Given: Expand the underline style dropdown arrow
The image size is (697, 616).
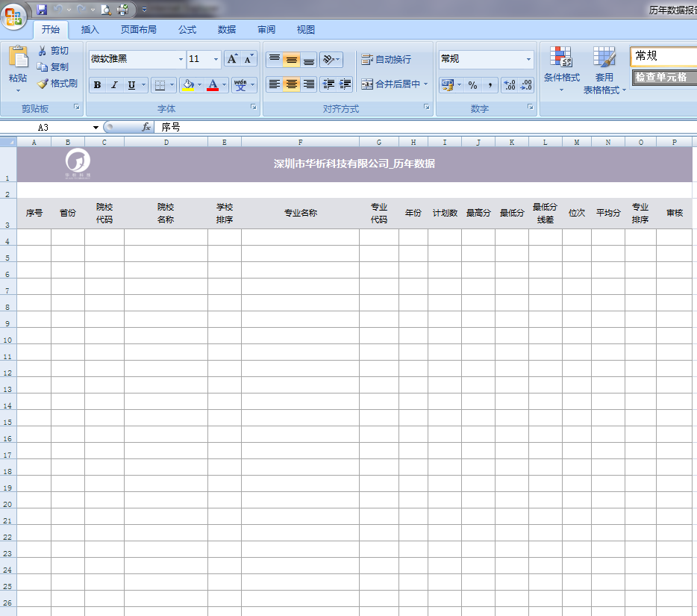Looking at the screenshot, I should click(143, 85).
